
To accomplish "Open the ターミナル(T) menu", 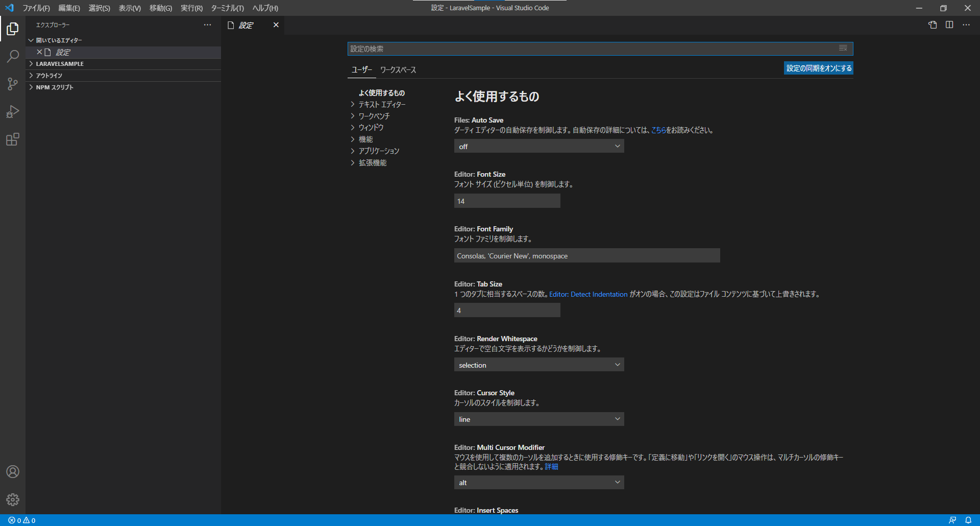I will (227, 8).
